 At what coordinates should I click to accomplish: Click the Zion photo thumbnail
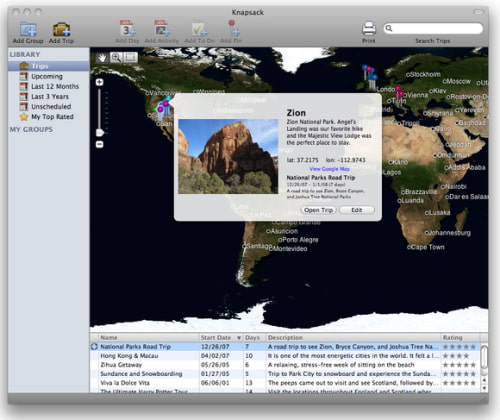click(x=228, y=156)
